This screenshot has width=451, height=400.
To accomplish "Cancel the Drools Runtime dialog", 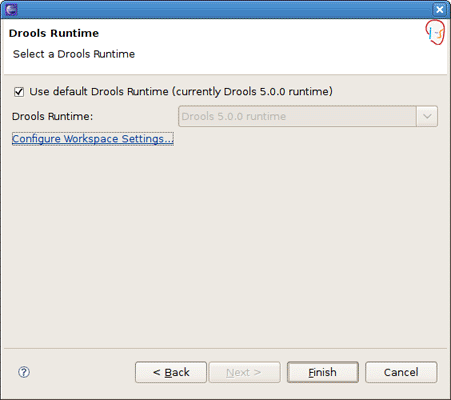I will pyautogui.click(x=401, y=372).
